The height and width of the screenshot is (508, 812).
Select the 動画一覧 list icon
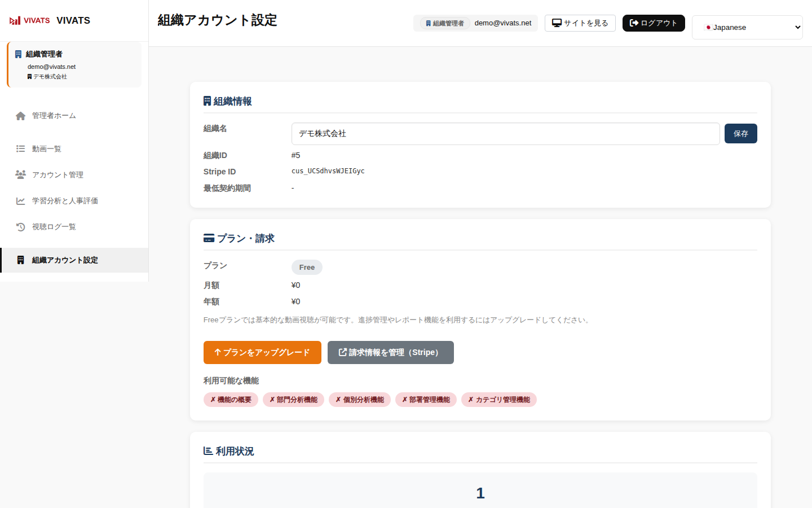[x=20, y=149]
